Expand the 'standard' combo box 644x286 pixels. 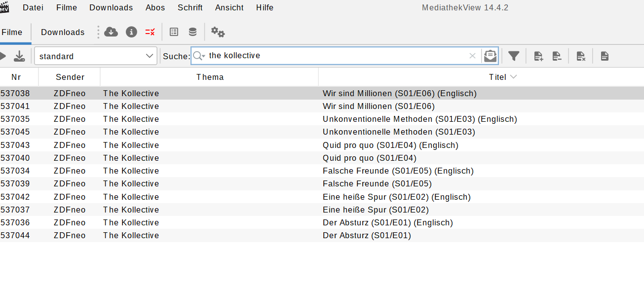pos(150,56)
